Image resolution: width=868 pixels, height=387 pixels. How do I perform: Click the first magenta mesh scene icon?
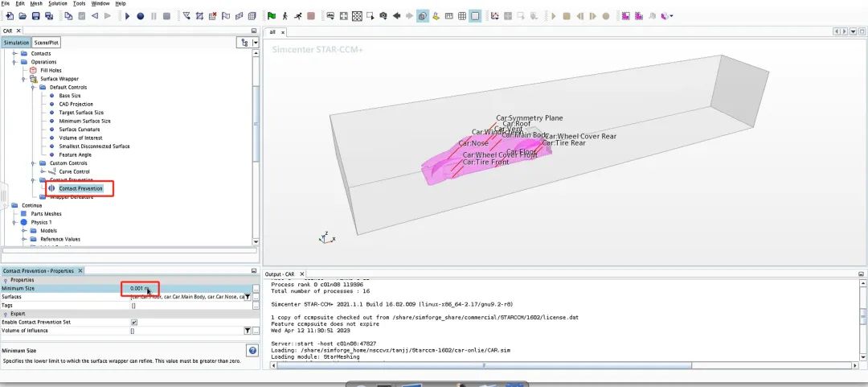pyautogui.click(x=625, y=16)
